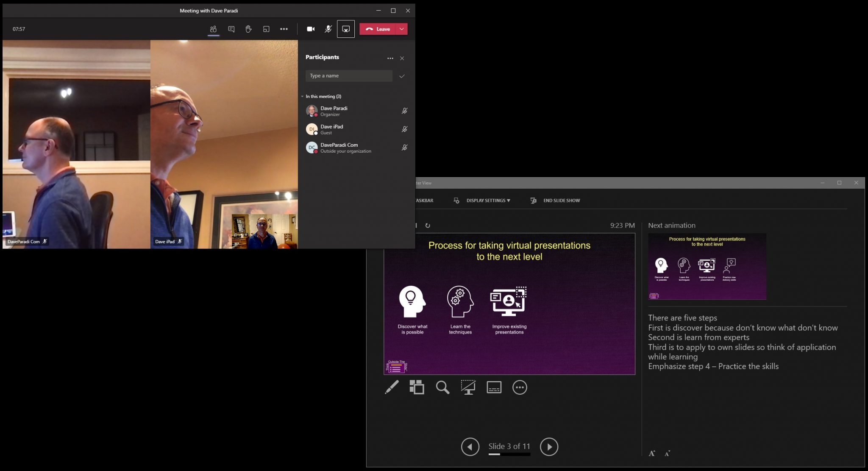
Task: Click End Slide Show
Action: pyautogui.click(x=562, y=200)
